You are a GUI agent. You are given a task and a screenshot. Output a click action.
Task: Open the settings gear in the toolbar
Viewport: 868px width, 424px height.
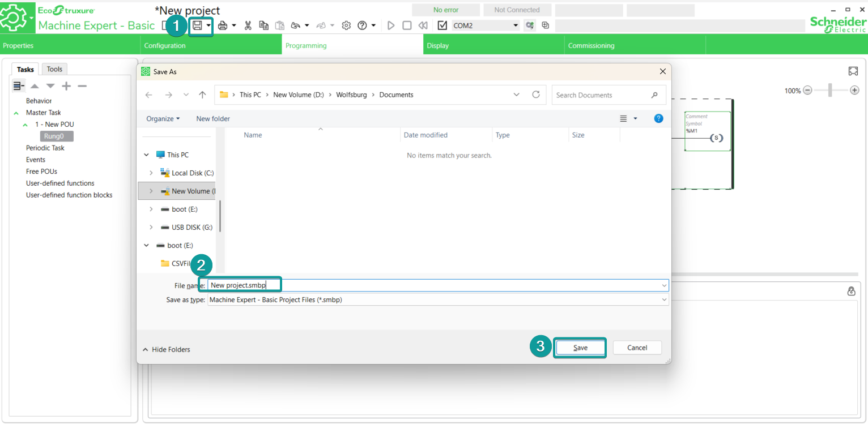pos(346,25)
